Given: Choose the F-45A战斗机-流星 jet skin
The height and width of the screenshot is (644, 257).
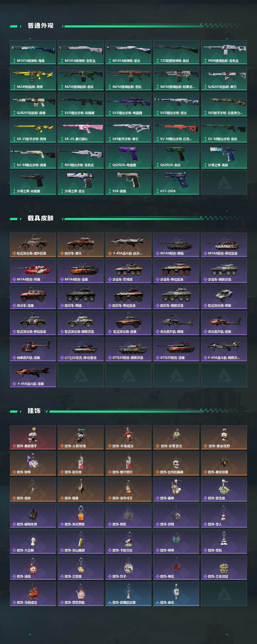Looking at the screenshot, I should [x=33, y=375].
